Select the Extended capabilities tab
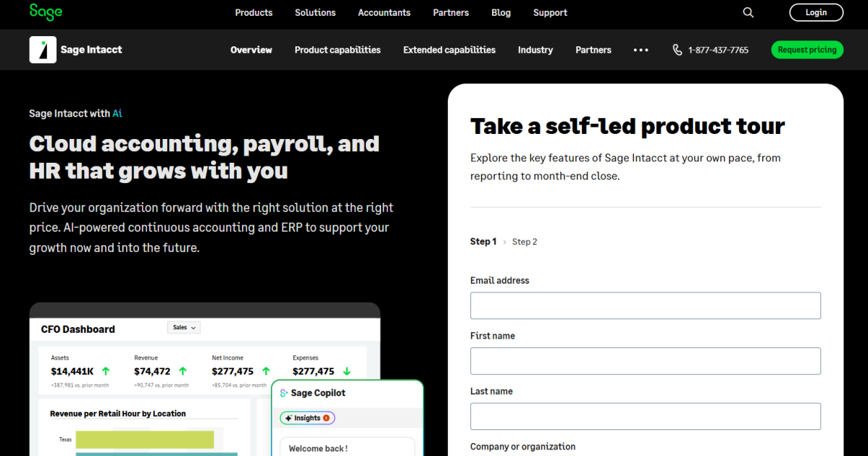The image size is (868, 456). (x=449, y=50)
